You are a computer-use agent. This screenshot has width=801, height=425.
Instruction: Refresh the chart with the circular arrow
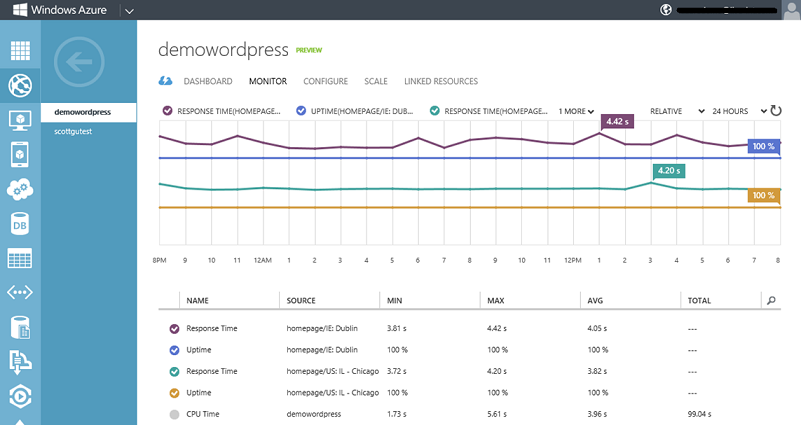tap(776, 110)
